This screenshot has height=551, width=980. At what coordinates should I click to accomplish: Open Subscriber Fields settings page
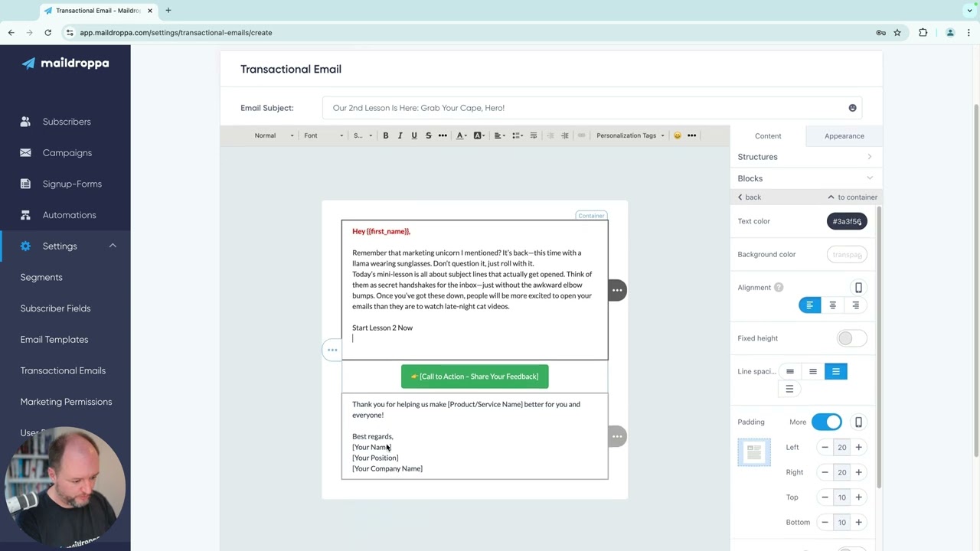pos(55,308)
